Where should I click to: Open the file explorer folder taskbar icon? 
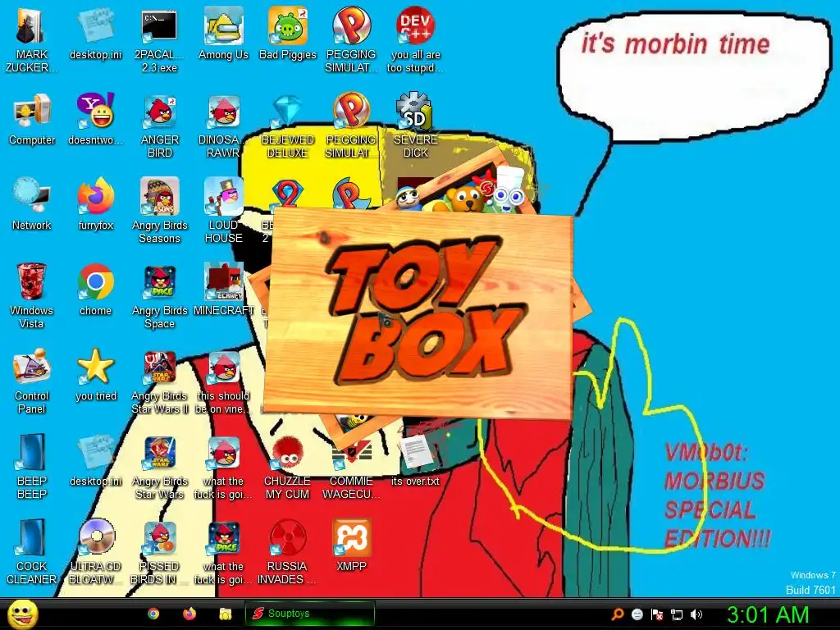226,614
